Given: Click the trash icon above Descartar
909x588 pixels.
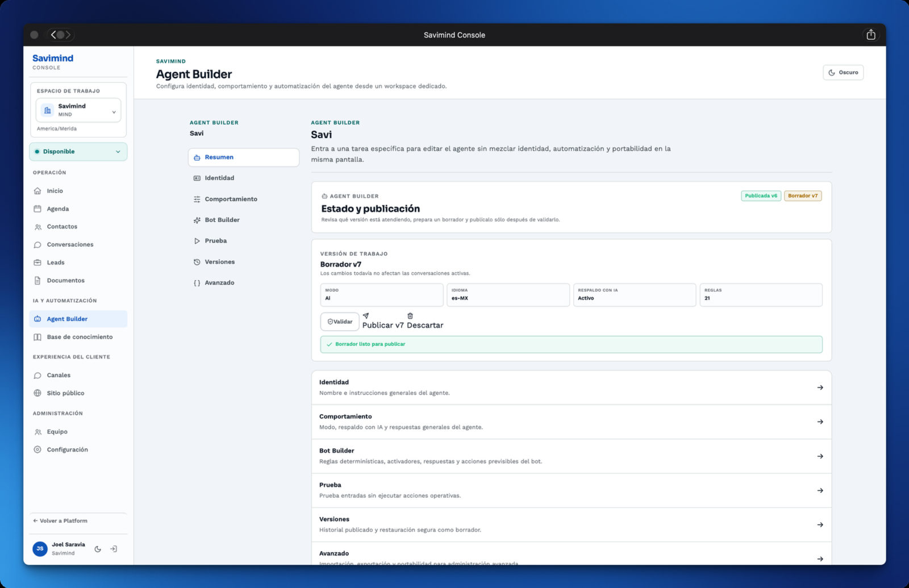Looking at the screenshot, I should point(410,316).
